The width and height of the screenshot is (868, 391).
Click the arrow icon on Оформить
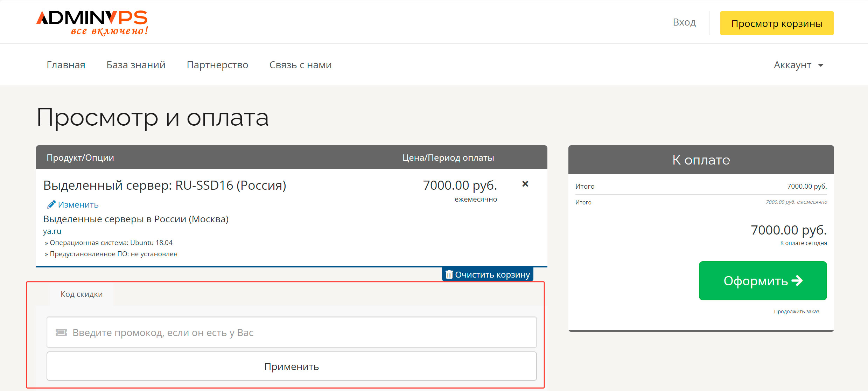click(797, 280)
